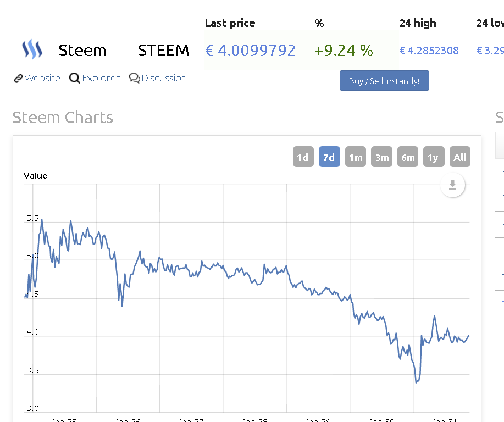Click the magnifier icon next to Explorer
504x422 pixels.
tap(74, 78)
